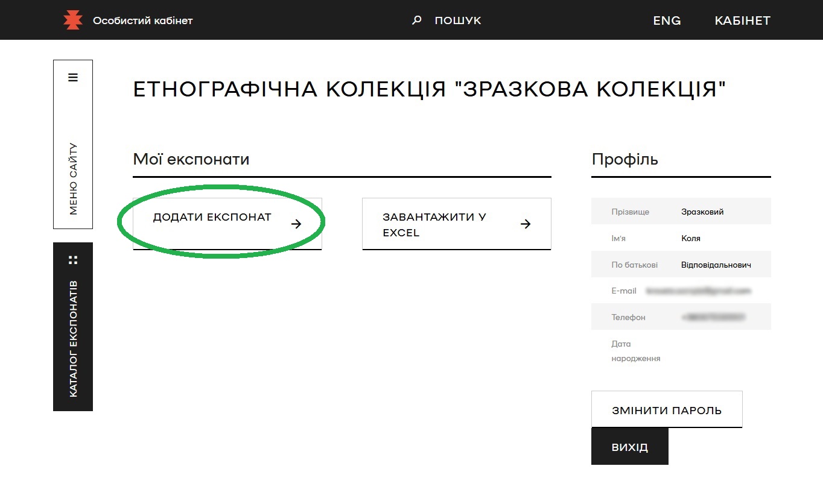
Task: Click the Особистий кабінет header link
Action: (142, 20)
